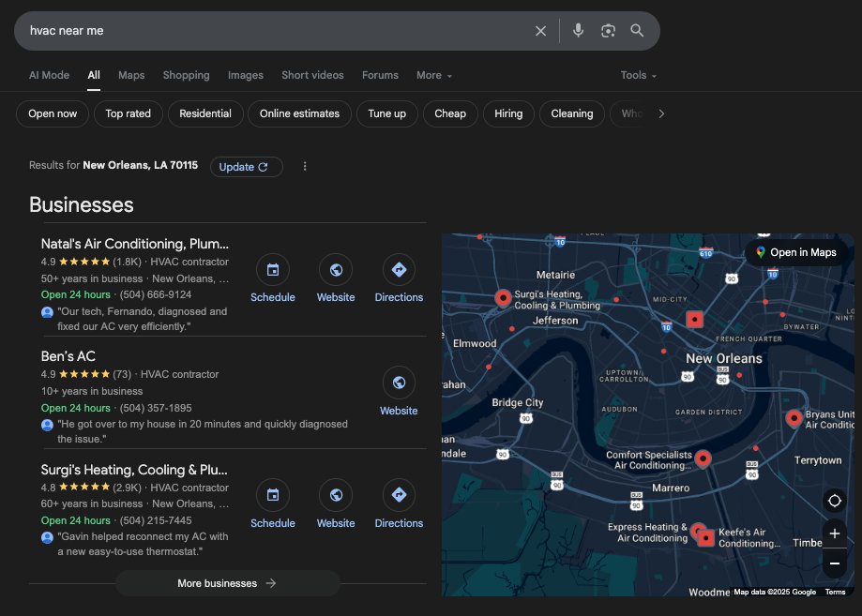Select Keefe's Air Conditioning map pin
The width and height of the screenshot is (862, 616).
pyautogui.click(x=706, y=538)
